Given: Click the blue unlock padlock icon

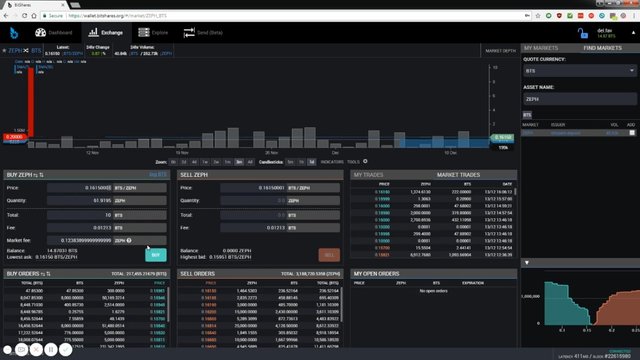Looking at the screenshot, I should pyautogui.click(x=582, y=33).
